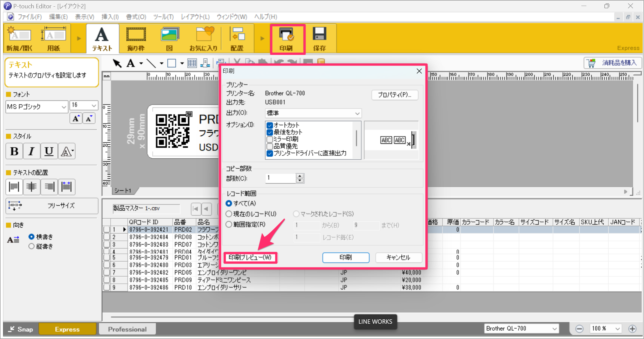This screenshot has width=644, height=339.
Task: Expand the line tool dropdown arrow
Action: pos(162,63)
